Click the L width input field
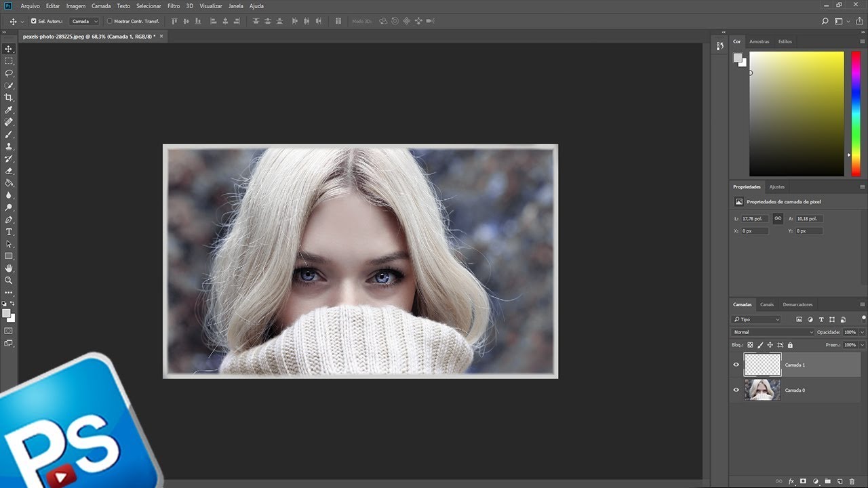 click(x=755, y=219)
